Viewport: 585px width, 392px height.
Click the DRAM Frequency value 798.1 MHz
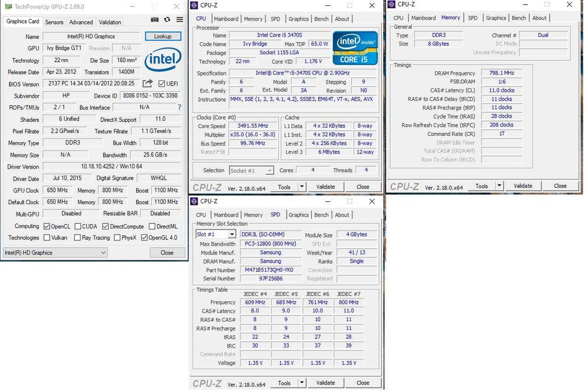click(x=501, y=73)
